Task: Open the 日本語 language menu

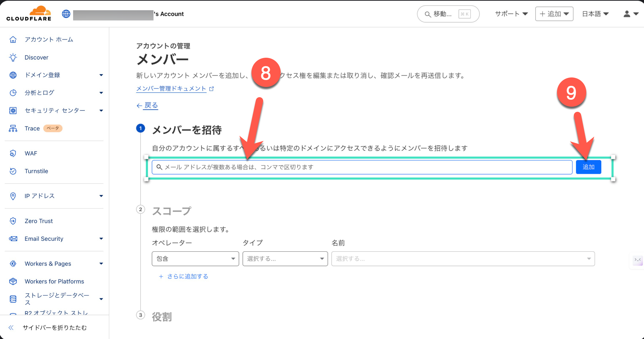Action: 595,14
